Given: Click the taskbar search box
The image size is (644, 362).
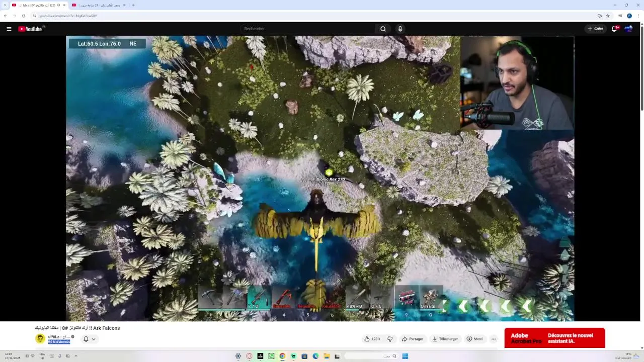Looking at the screenshot, I should [372, 356].
